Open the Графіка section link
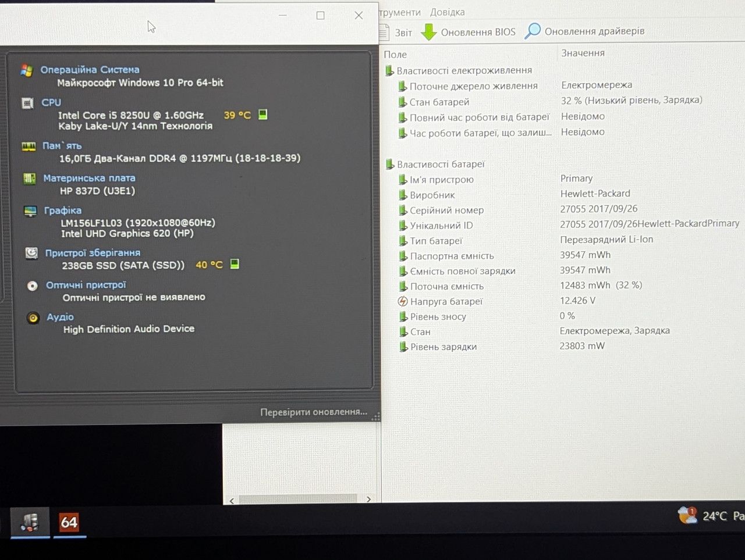 (x=63, y=211)
